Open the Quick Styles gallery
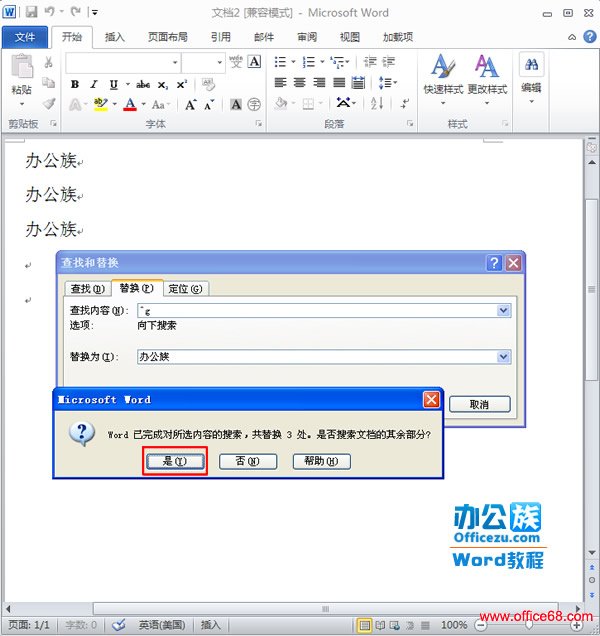Viewport: 600px width, 636px height. pos(443,80)
